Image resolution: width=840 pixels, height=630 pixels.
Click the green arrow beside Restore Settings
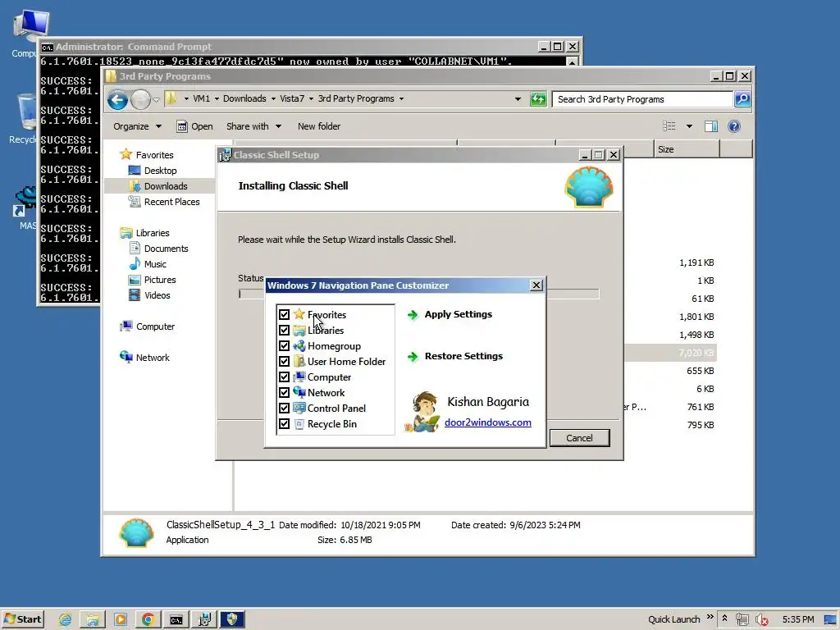click(x=413, y=357)
